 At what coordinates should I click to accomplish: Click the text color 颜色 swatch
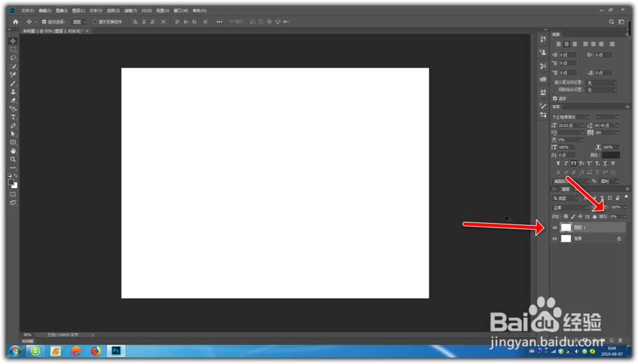[611, 155]
